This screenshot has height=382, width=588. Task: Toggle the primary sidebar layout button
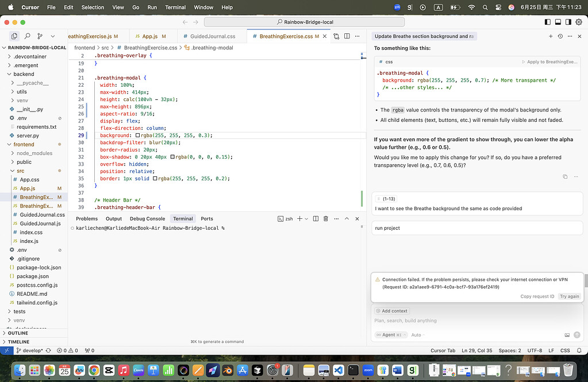(x=547, y=22)
